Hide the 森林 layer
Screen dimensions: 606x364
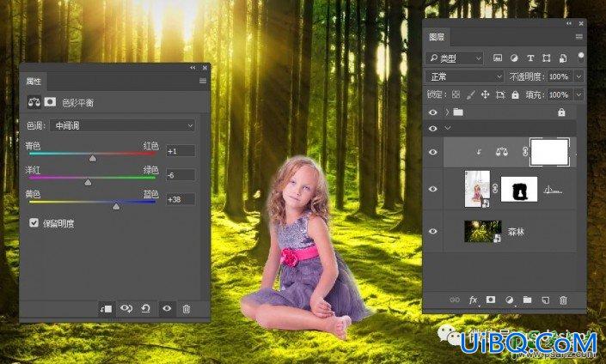click(x=433, y=231)
